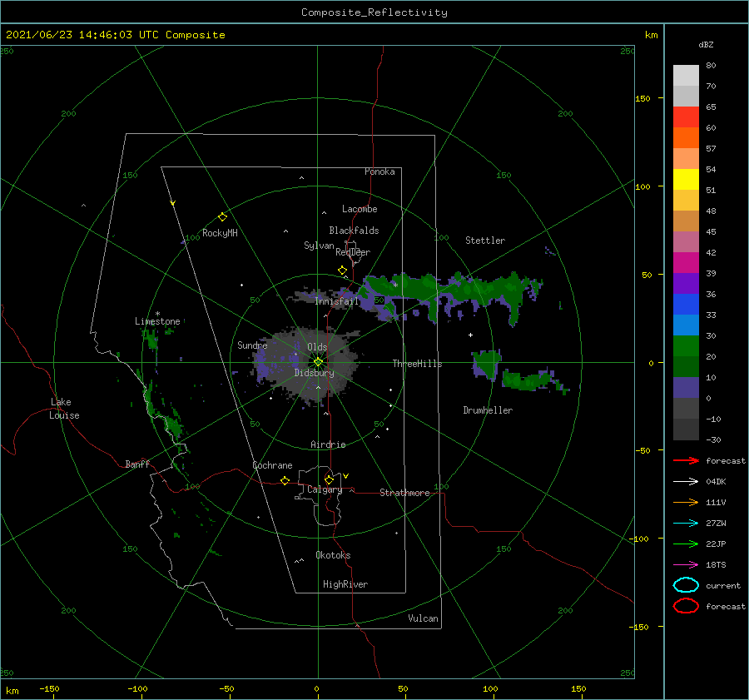Click the magenta 18TS arrow icon
The width and height of the screenshot is (749, 700).
pos(686,565)
